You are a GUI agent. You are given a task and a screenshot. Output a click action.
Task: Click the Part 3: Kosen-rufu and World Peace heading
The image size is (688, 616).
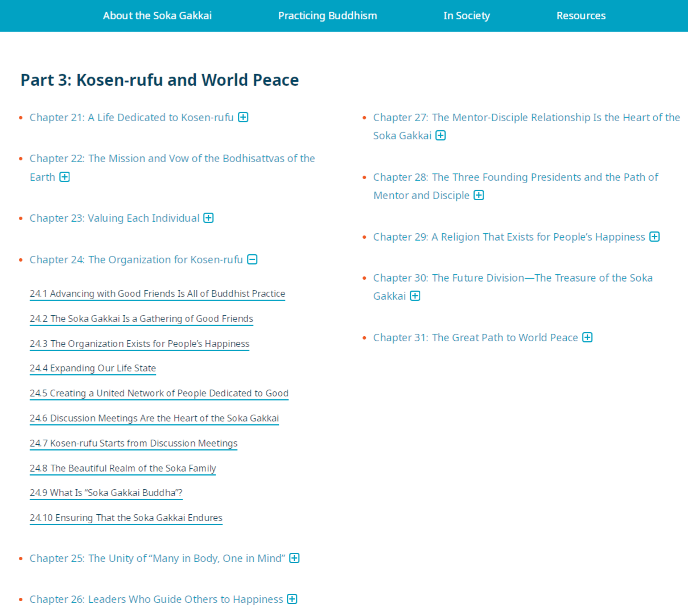pos(160,80)
